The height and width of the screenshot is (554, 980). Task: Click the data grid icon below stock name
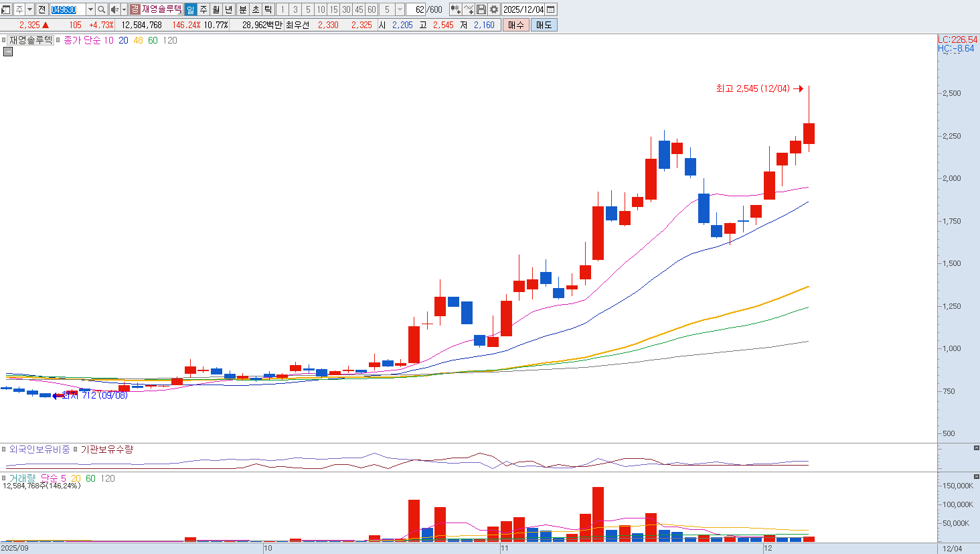click(8, 52)
